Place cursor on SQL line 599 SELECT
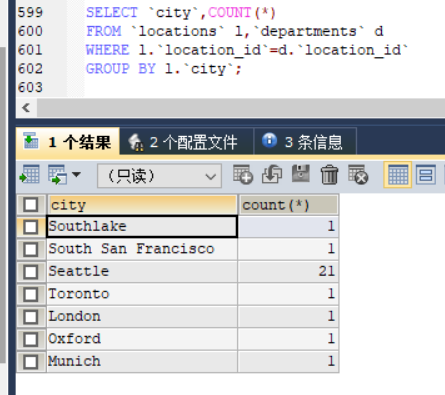Image resolution: width=445 pixels, height=395 pixels. [x=112, y=13]
